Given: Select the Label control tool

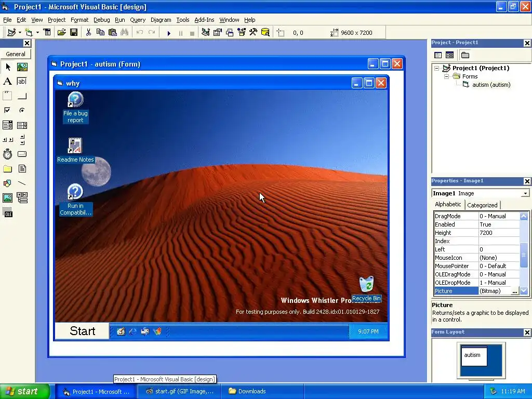Looking at the screenshot, I should coord(7,82).
